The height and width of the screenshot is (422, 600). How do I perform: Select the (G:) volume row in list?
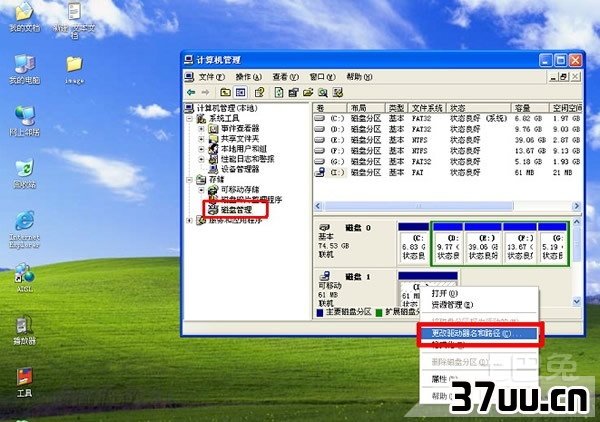pos(448,161)
